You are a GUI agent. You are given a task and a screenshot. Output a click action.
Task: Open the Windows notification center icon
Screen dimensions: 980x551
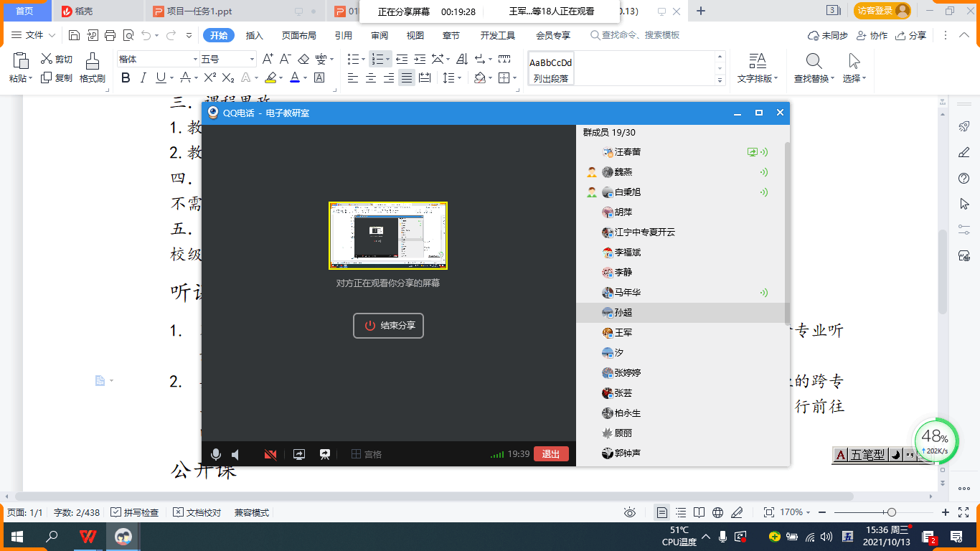(x=956, y=536)
